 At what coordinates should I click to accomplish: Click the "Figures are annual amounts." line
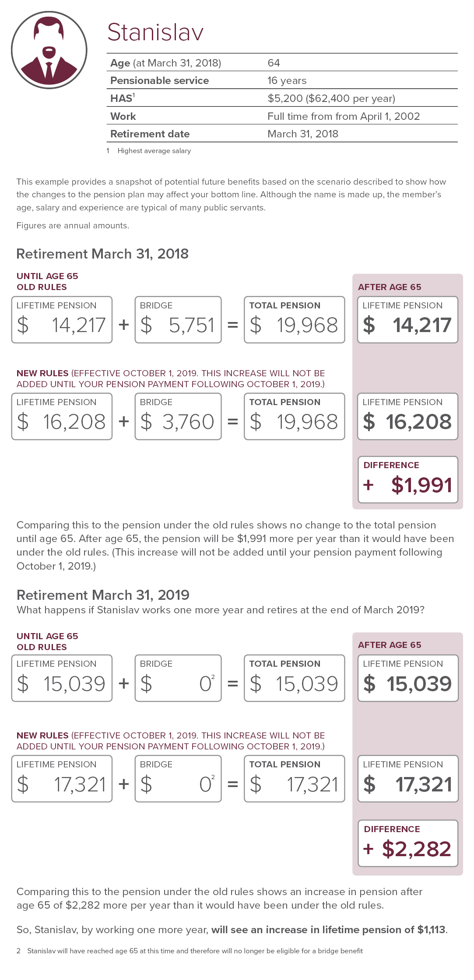73,226
